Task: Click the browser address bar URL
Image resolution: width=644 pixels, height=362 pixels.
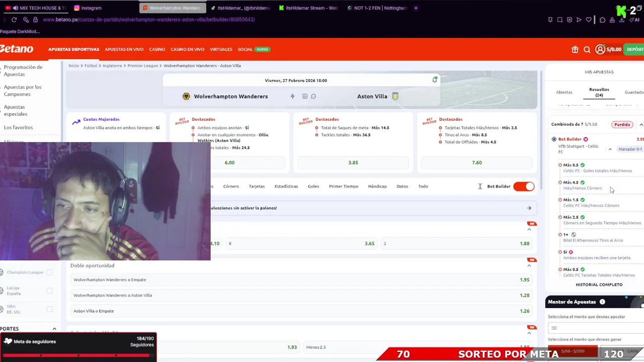Action: click(x=149, y=20)
